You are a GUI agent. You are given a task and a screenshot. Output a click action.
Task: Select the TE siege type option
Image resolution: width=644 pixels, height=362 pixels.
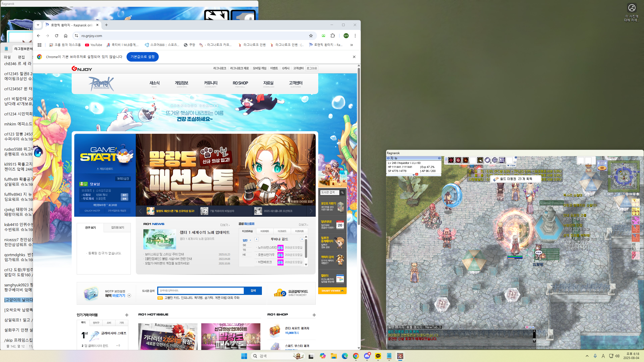click(x=244, y=250)
